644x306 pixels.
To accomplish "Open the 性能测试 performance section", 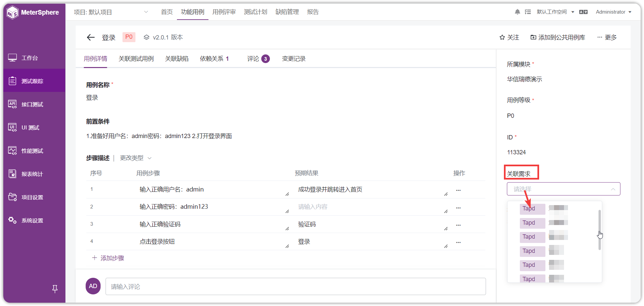I will tap(34, 151).
